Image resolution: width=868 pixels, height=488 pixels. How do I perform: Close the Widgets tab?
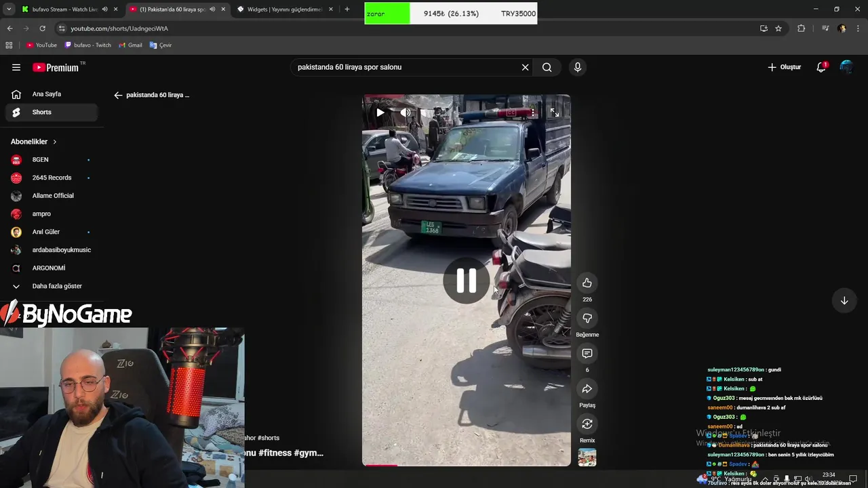[331, 9]
